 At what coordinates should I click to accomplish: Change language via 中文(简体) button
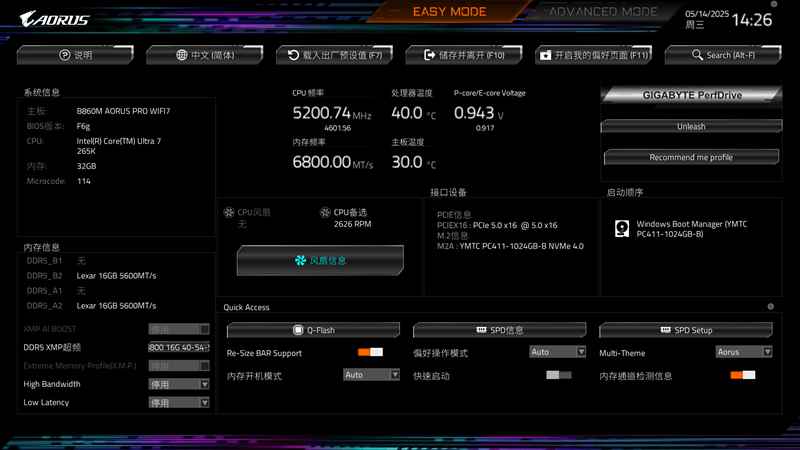tap(205, 55)
